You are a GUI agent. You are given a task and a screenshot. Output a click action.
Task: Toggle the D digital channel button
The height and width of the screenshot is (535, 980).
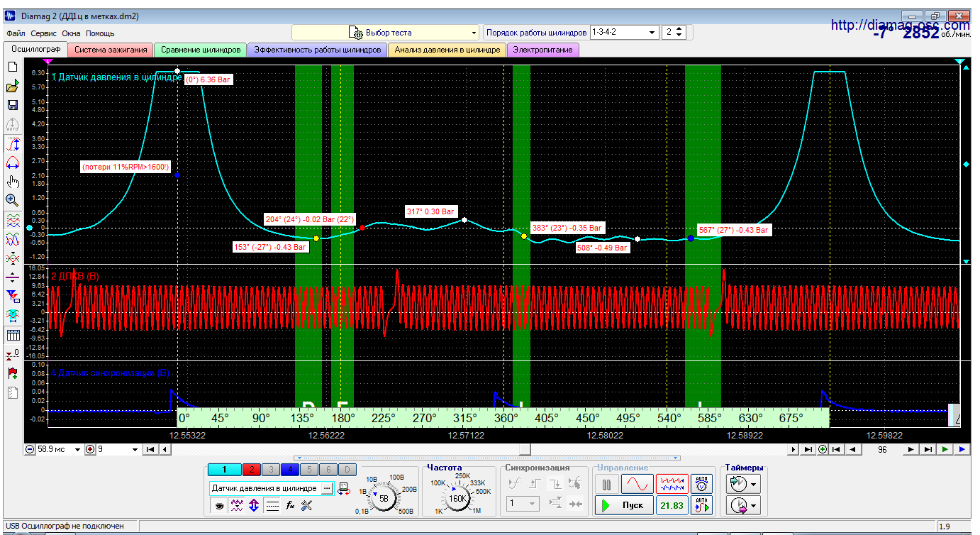(x=347, y=470)
